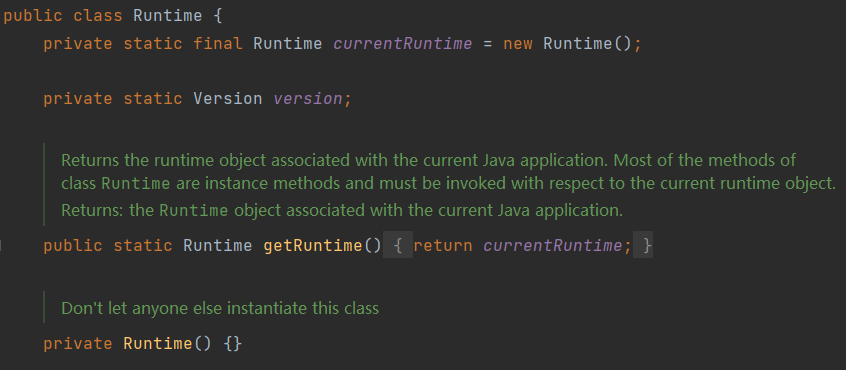Click the 'return' keyword
The height and width of the screenshot is (370, 846).
[x=443, y=246]
